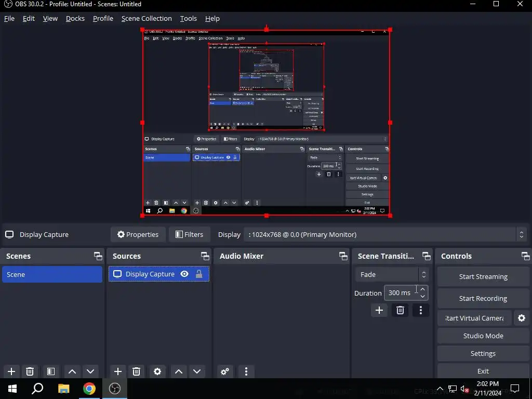Open advanced audio properties gears icon
The height and width of the screenshot is (399, 532).
point(225,371)
